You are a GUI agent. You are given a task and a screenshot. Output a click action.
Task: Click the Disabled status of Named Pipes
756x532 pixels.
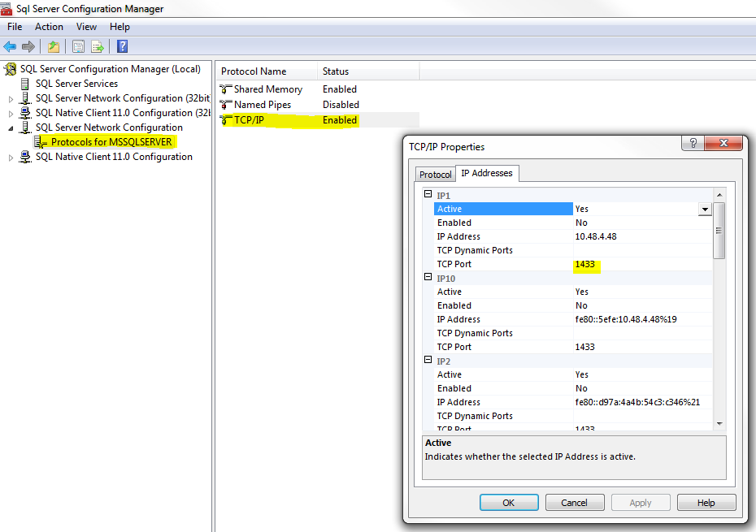pos(341,105)
